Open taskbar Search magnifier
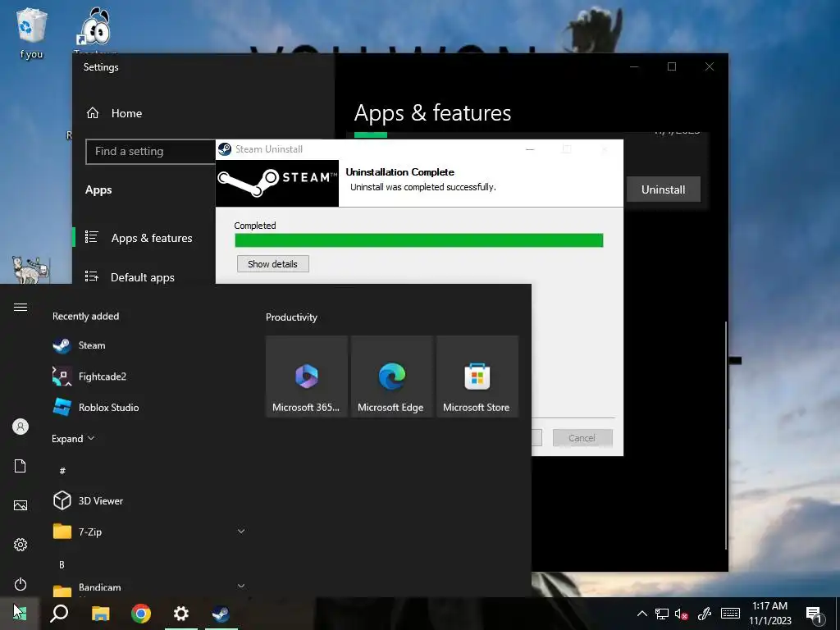 (x=59, y=614)
